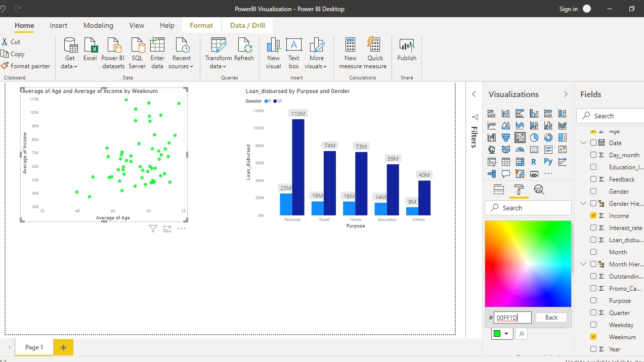Viewport: 644px width, 362px height.
Task: Open the color swatch dropdown arrow
Action: pyautogui.click(x=506, y=334)
